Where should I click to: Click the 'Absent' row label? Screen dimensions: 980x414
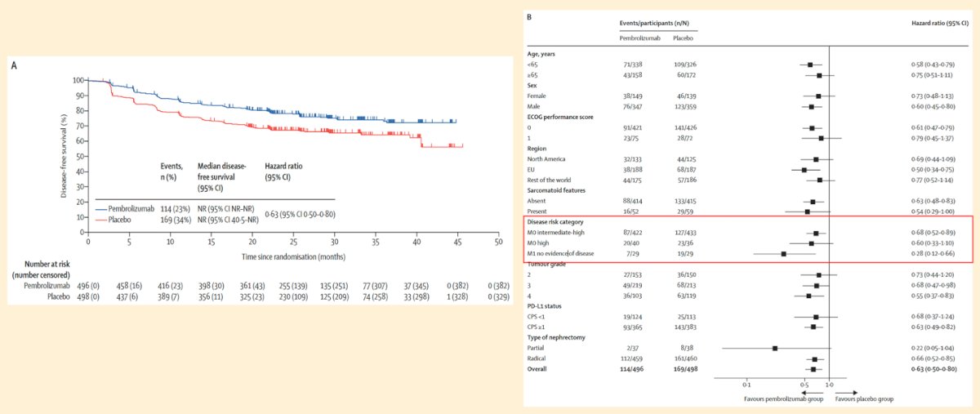(537, 201)
